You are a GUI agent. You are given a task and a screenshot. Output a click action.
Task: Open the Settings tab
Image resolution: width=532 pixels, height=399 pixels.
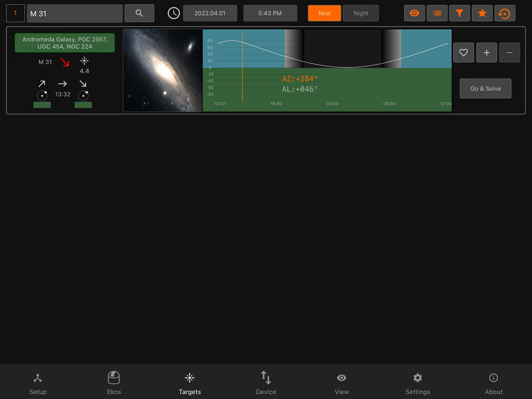click(418, 384)
